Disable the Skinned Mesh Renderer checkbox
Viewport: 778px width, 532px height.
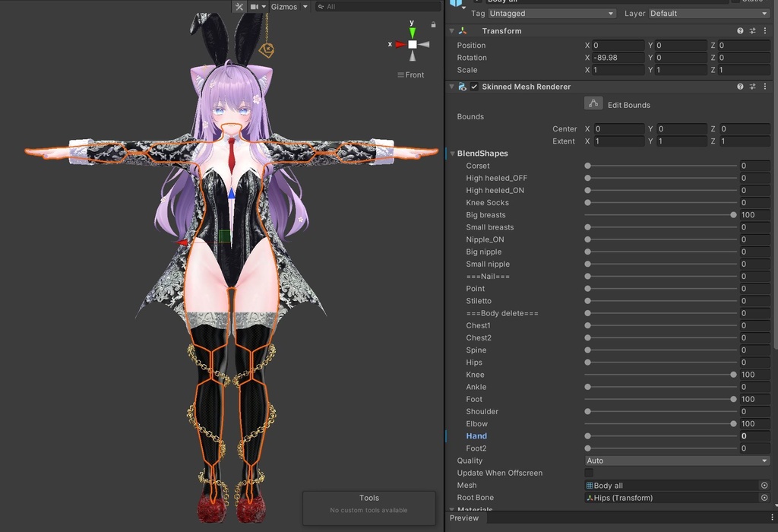point(474,87)
